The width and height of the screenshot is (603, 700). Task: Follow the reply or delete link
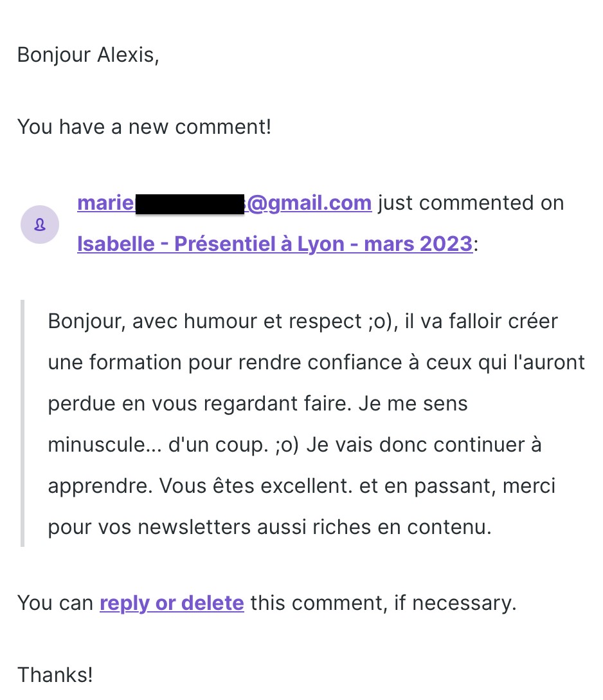pos(172,603)
